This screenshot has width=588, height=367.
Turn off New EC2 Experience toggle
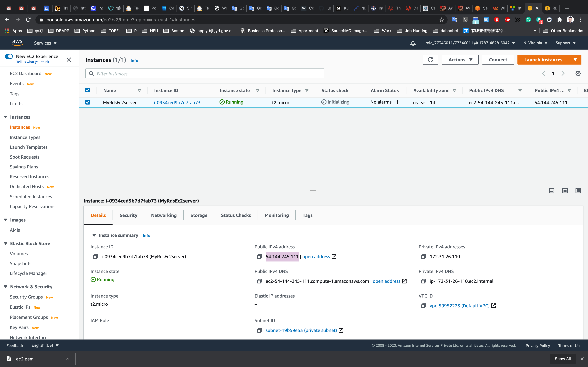[9, 56]
